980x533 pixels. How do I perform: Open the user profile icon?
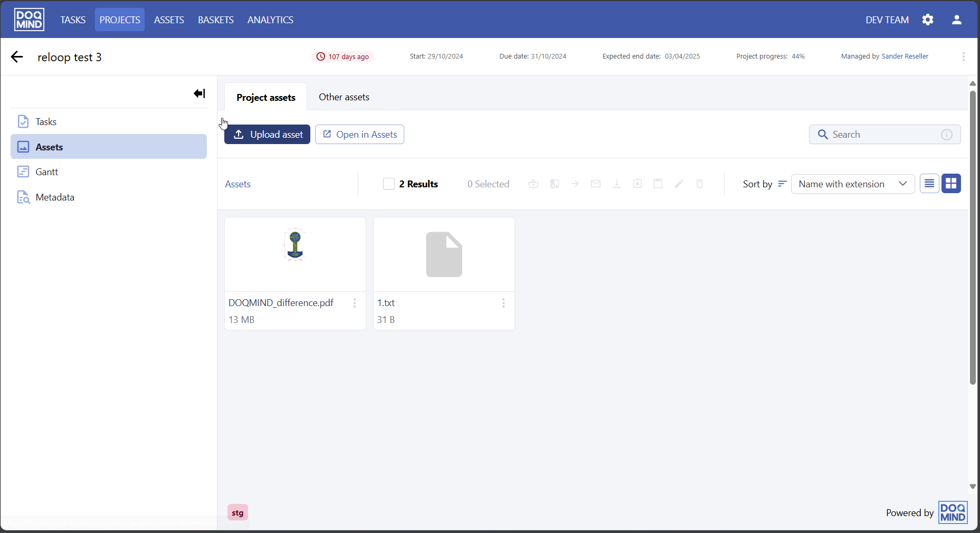[956, 20]
